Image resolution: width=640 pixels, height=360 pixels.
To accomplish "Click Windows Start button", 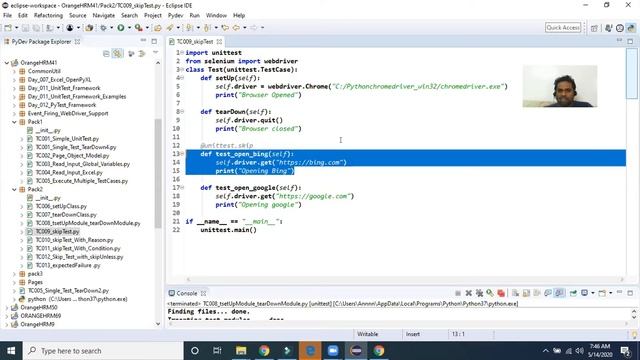I will point(11,351).
